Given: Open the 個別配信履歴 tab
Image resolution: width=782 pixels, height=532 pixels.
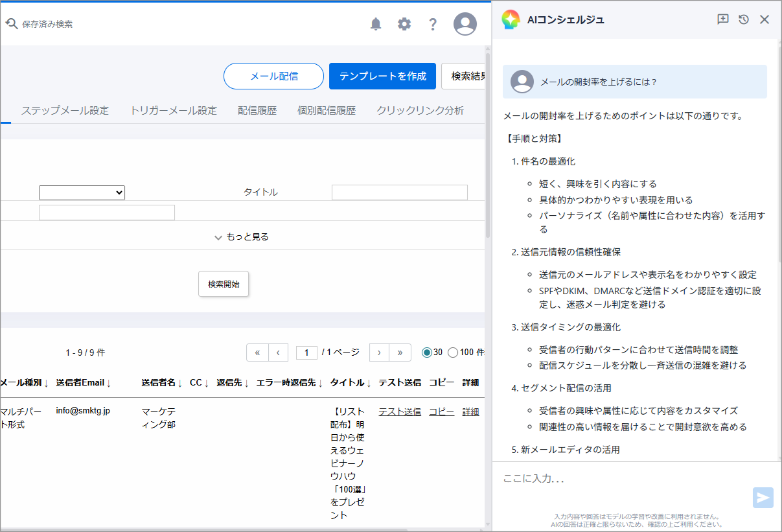Looking at the screenshot, I should (x=327, y=111).
